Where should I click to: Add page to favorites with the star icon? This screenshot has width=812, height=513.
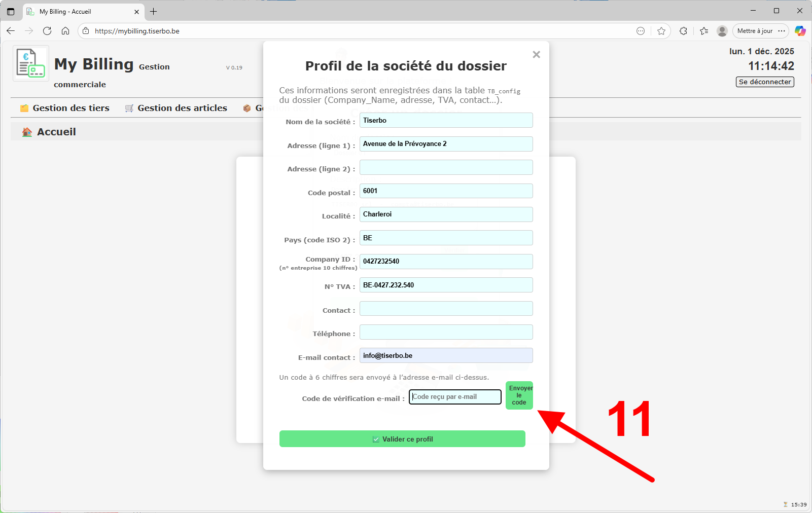[661, 31]
